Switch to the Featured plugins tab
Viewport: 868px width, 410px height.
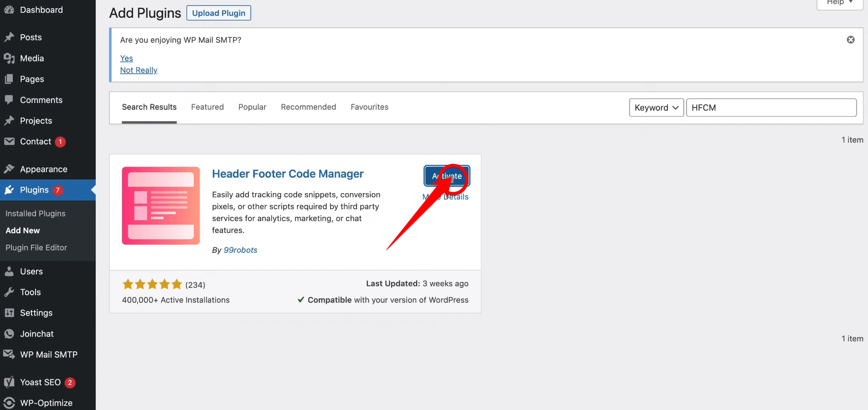[207, 107]
